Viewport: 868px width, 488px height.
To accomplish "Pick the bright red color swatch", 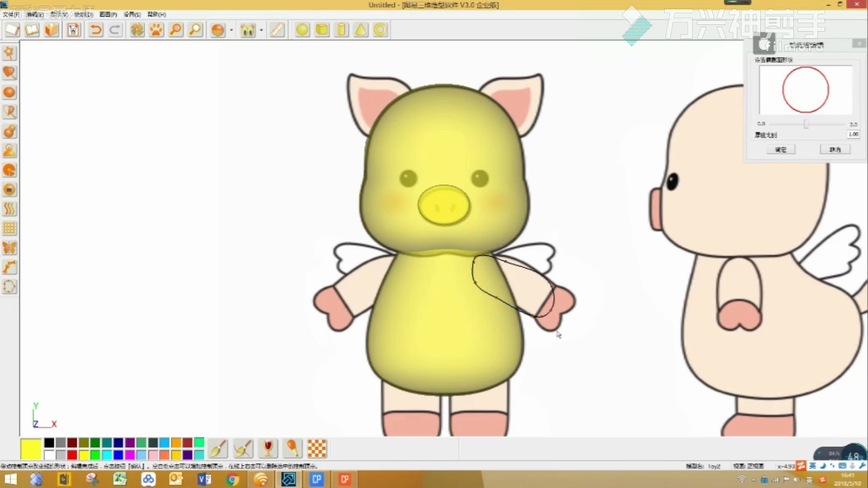I will 72,455.
